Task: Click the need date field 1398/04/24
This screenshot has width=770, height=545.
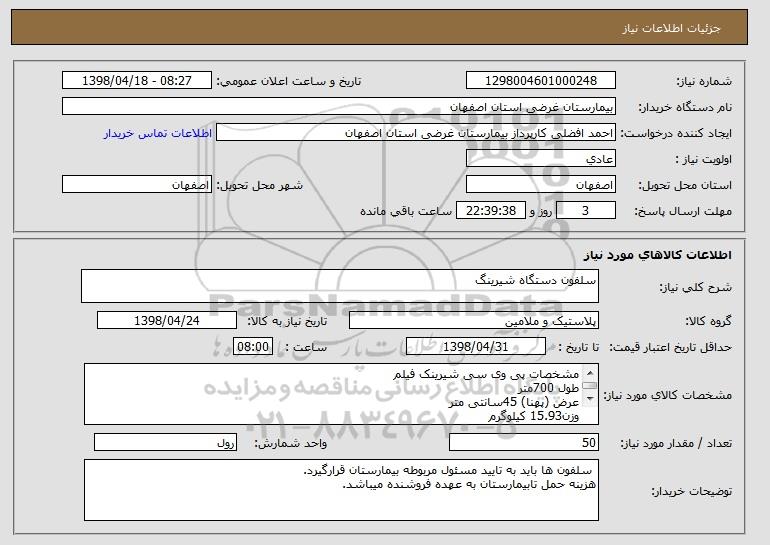Action: 167,321
